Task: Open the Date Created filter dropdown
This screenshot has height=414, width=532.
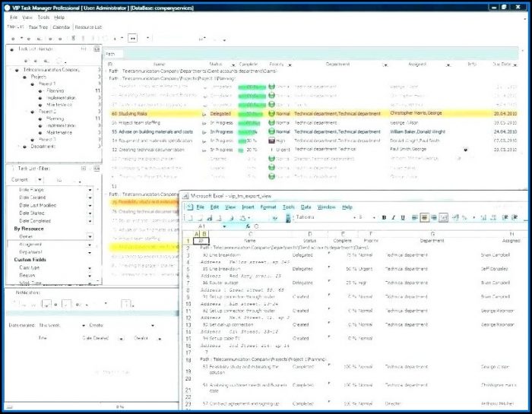Action: [x=90, y=198]
